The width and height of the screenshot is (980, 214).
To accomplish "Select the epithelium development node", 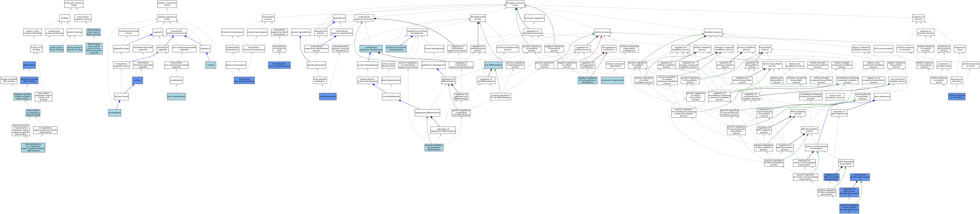I will tap(433, 65).
